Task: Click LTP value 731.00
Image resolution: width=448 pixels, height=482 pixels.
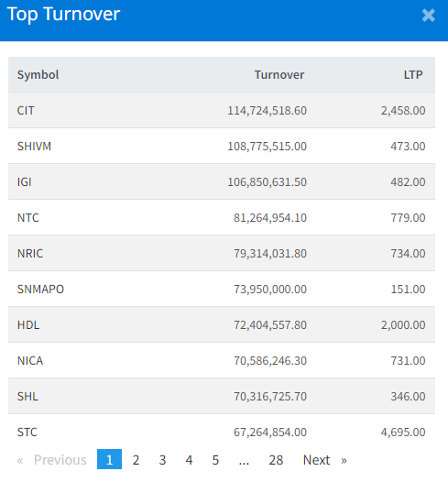Action: pos(408,360)
